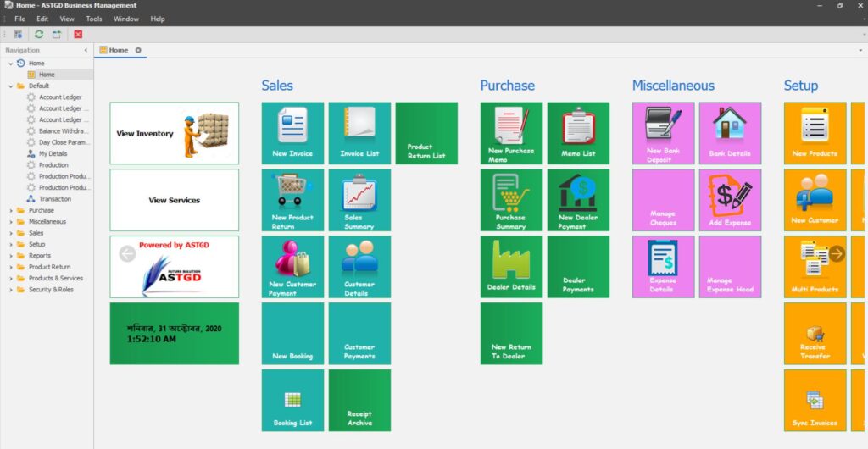Collapse the Default folder node
The image size is (868, 449).
[x=10, y=86]
